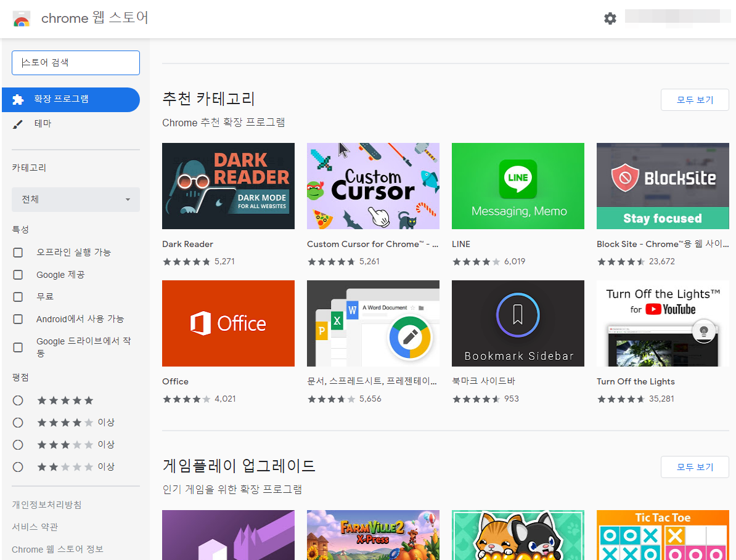Screen dimensions: 736x560
Task: Open the FarmVille 2 X-Press game thumbnail
Action: point(373,535)
